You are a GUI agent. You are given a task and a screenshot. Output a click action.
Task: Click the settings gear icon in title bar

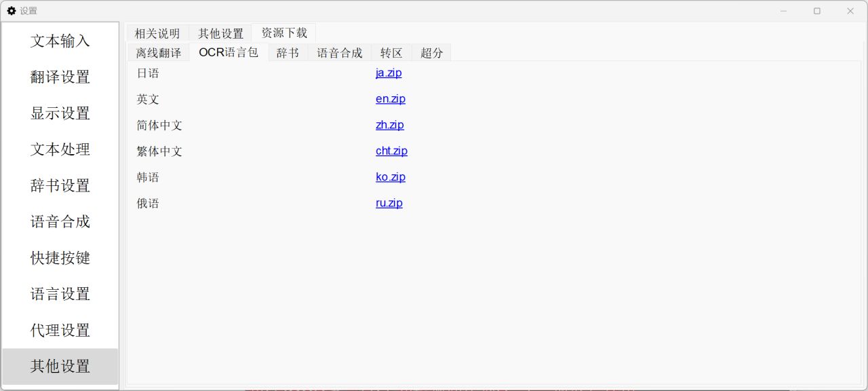click(12, 11)
